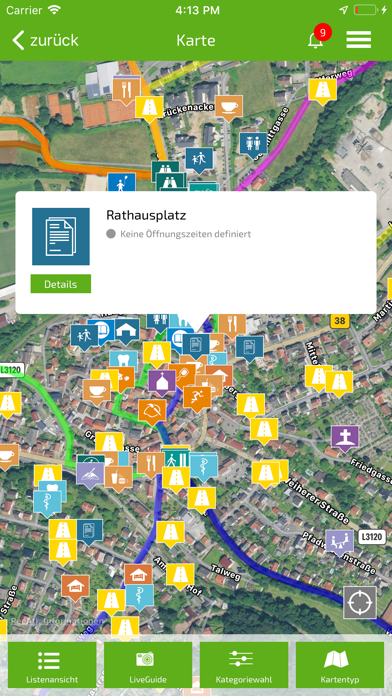
Task: Switch to Listenansicht
Action: tap(52, 664)
